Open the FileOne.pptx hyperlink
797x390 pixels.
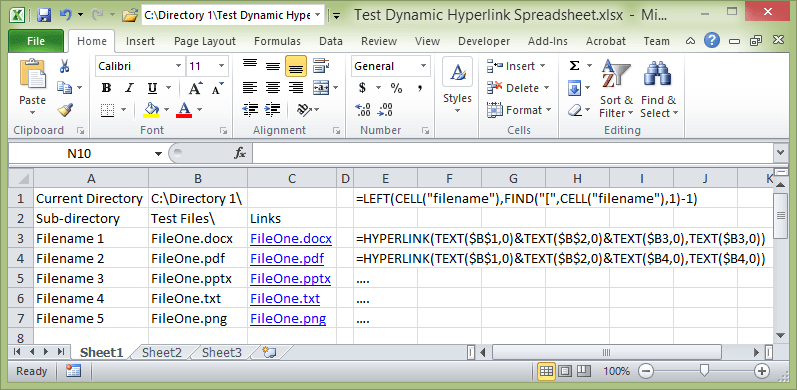(x=290, y=279)
